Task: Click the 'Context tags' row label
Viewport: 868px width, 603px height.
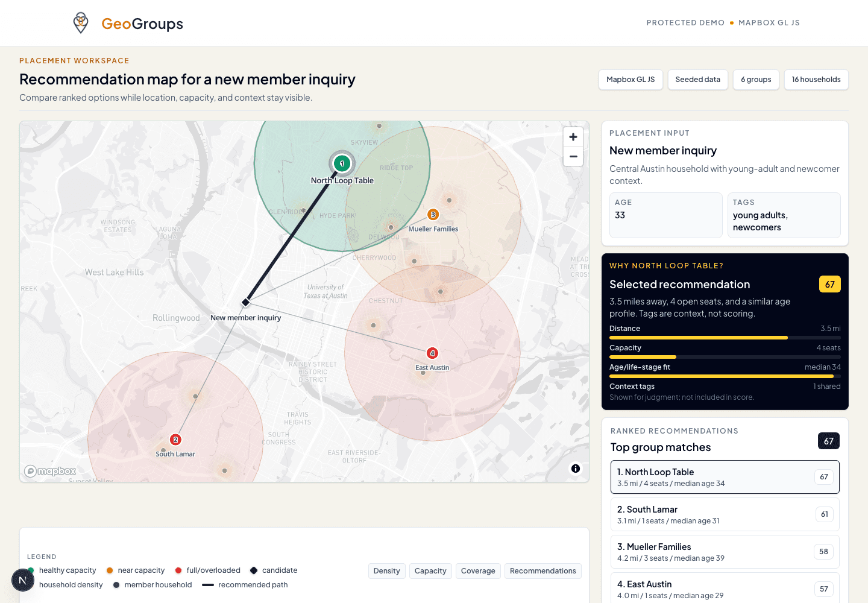Action: tap(632, 387)
